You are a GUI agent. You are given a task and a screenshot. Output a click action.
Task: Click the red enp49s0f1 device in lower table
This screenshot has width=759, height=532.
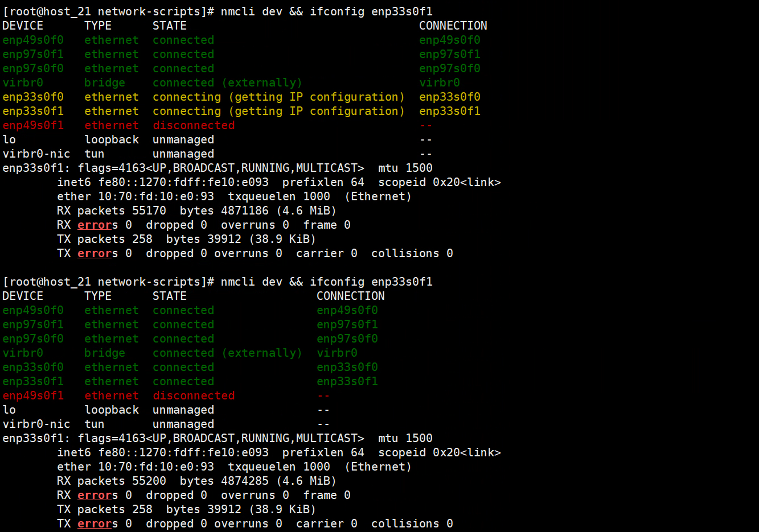(x=33, y=395)
